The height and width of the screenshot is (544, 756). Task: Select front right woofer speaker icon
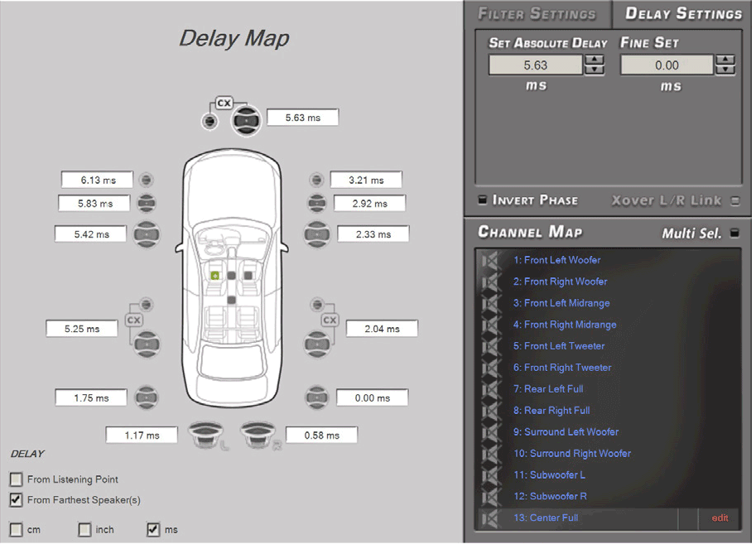(x=317, y=234)
